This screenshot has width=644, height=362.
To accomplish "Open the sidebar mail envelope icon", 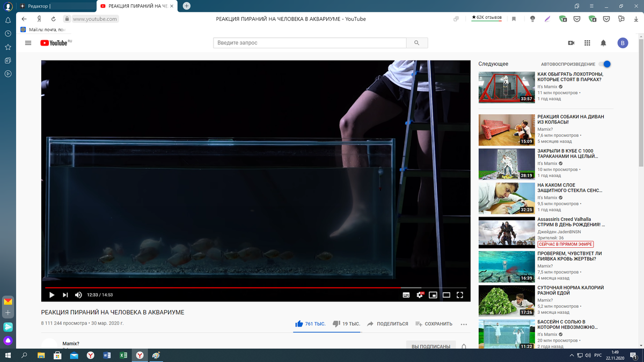I will [8, 301].
